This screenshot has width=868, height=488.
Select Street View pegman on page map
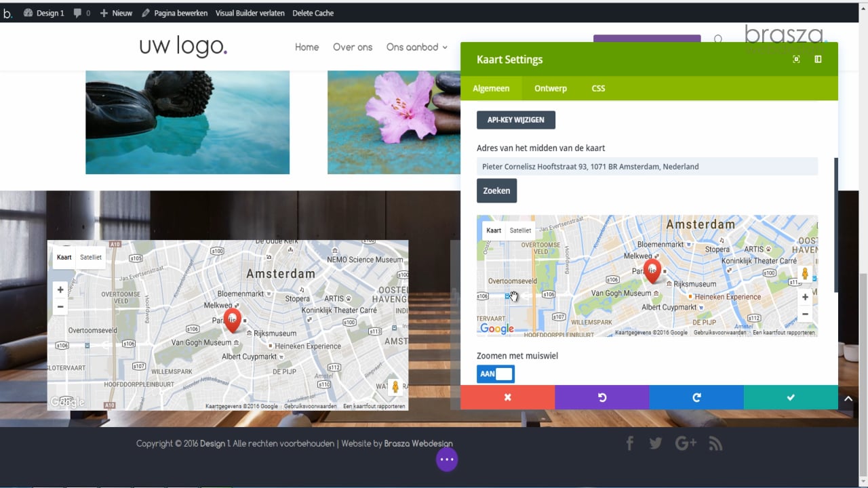coord(395,387)
